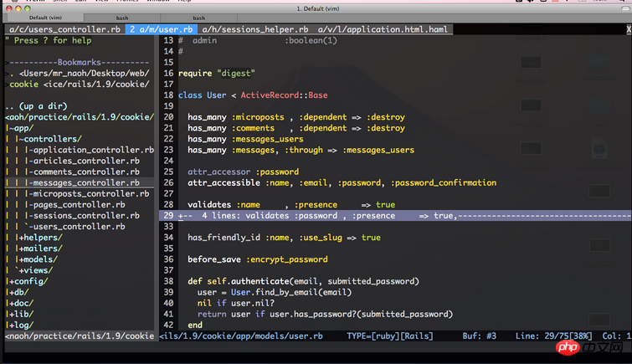Click the 'attr_accessor :password' line
632x364 pixels.
click(x=243, y=172)
